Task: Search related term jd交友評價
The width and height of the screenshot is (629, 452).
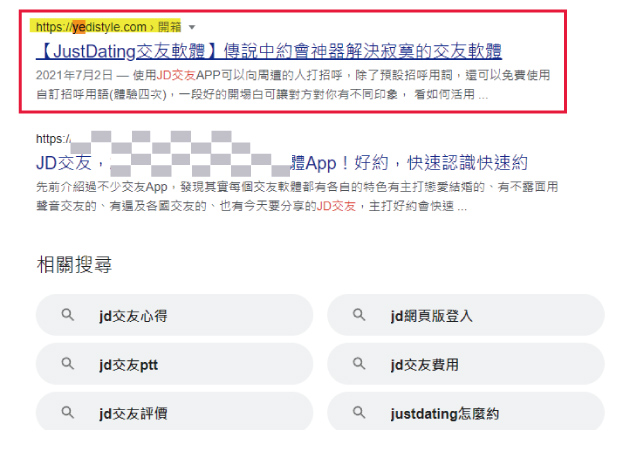Action: 174,411
